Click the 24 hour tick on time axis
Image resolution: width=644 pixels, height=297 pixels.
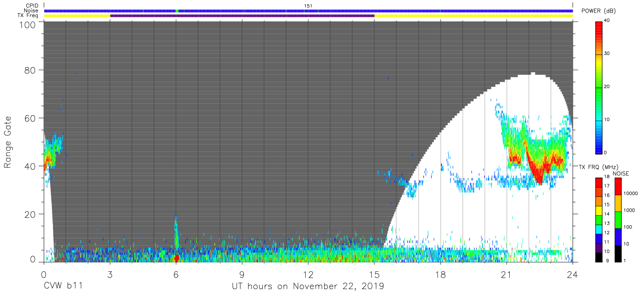[573, 273]
